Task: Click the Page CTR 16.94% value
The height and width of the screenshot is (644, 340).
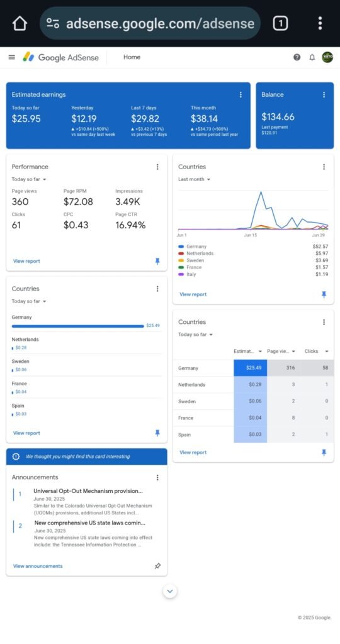Action: click(x=130, y=225)
